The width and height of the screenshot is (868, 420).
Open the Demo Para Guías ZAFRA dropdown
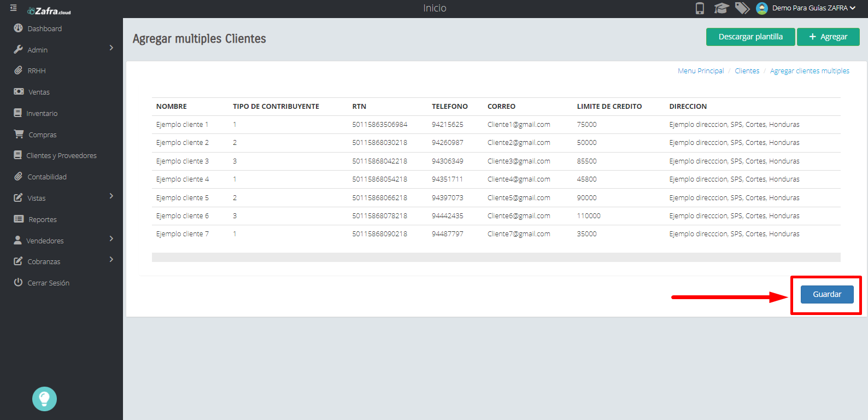click(x=813, y=8)
